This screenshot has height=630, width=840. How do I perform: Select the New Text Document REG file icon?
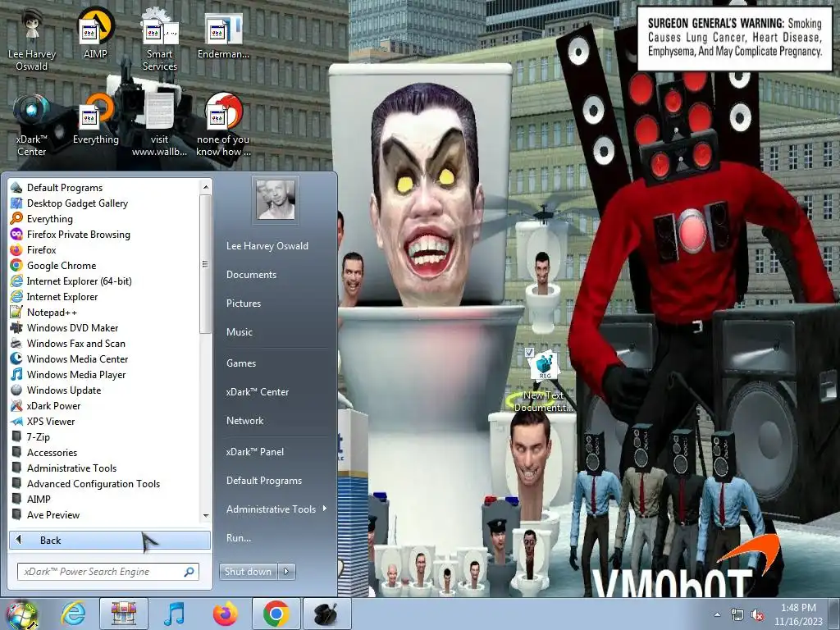[543, 381]
